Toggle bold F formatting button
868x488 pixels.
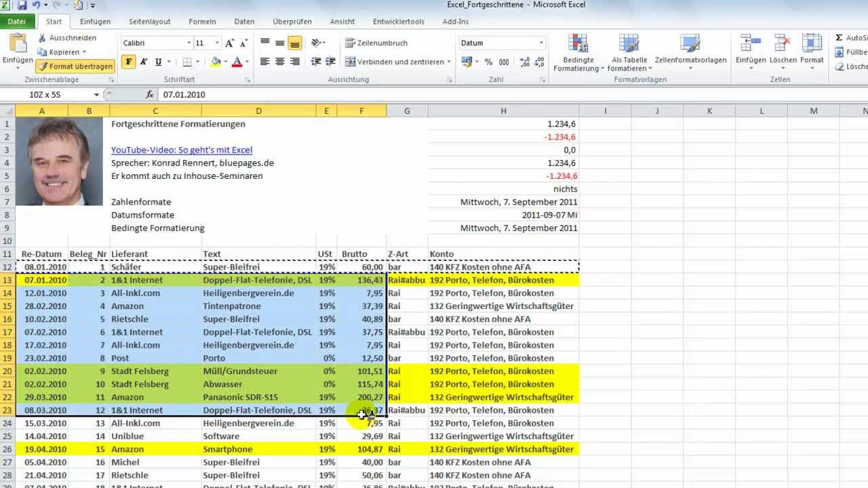click(129, 62)
